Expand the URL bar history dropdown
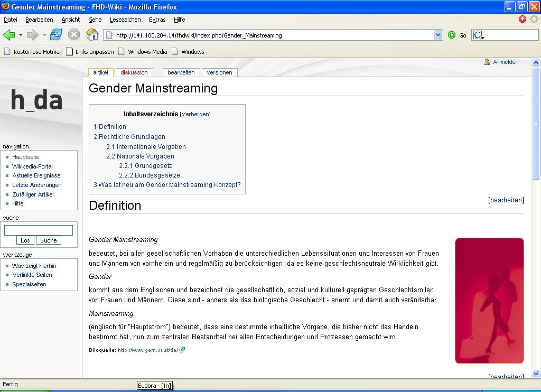The height and width of the screenshot is (392, 541). click(x=438, y=35)
